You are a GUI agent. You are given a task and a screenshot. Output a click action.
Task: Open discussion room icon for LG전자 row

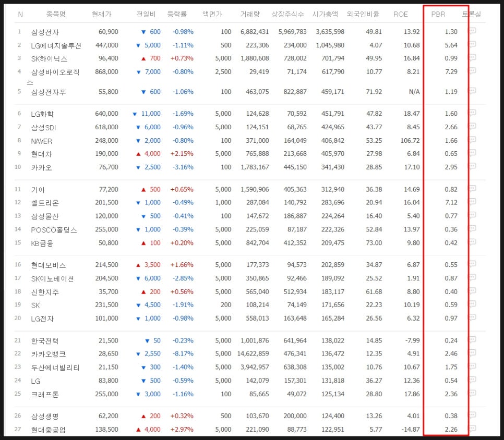coord(472,318)
